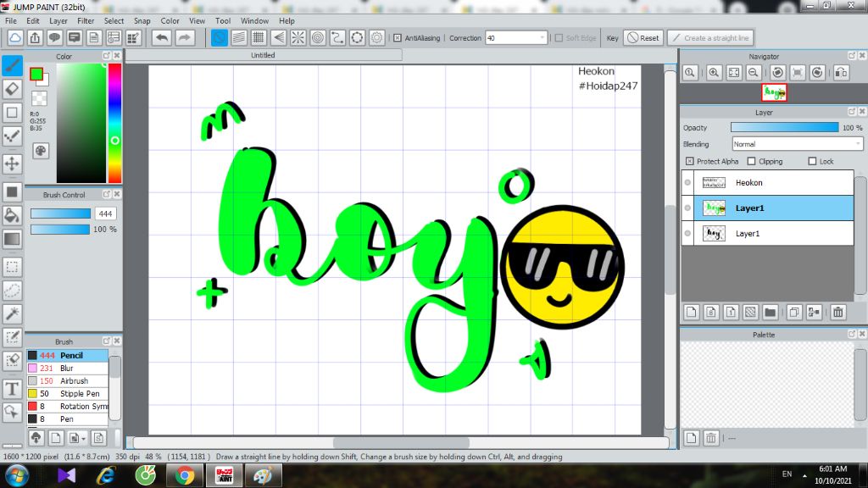
Task: Open the Filter menu
Action: coord(86,21)
